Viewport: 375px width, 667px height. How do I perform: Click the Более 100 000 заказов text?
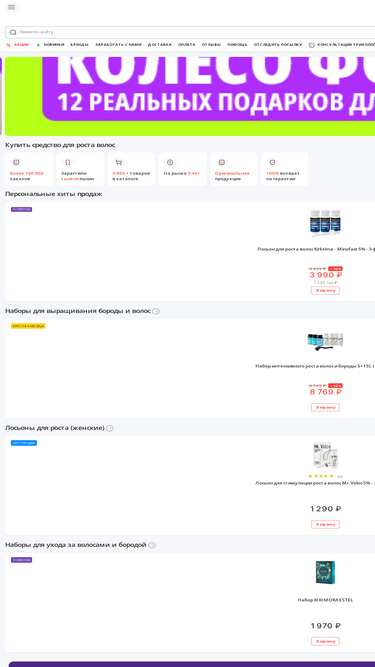26,176
